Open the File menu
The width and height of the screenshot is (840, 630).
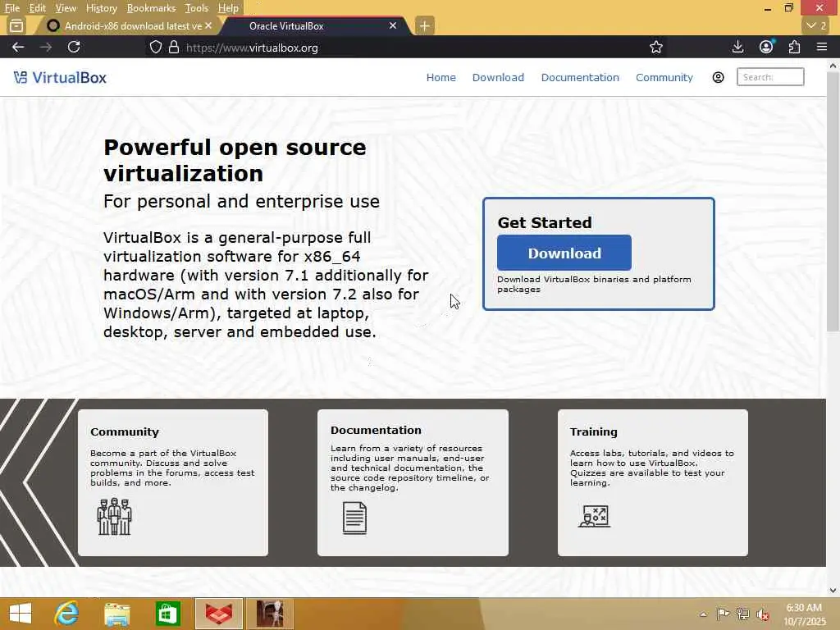11,8
